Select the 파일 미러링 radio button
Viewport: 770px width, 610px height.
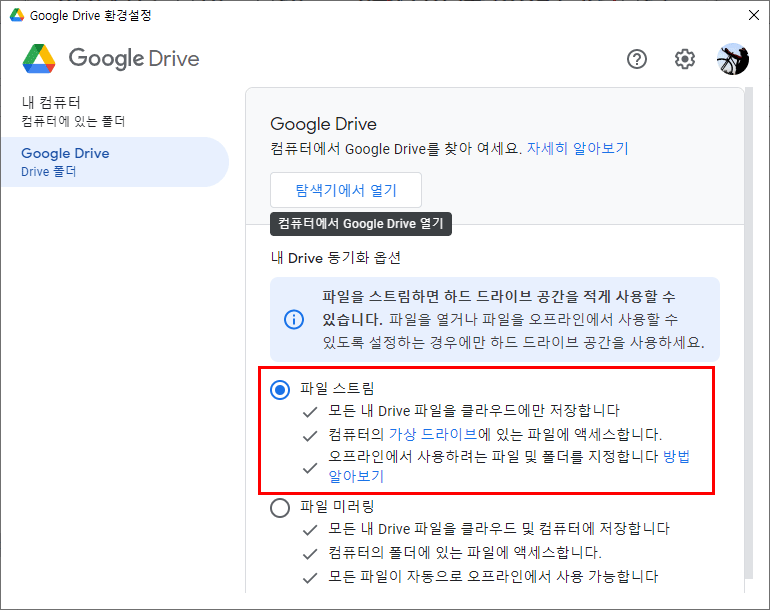(x=280, y=508)
